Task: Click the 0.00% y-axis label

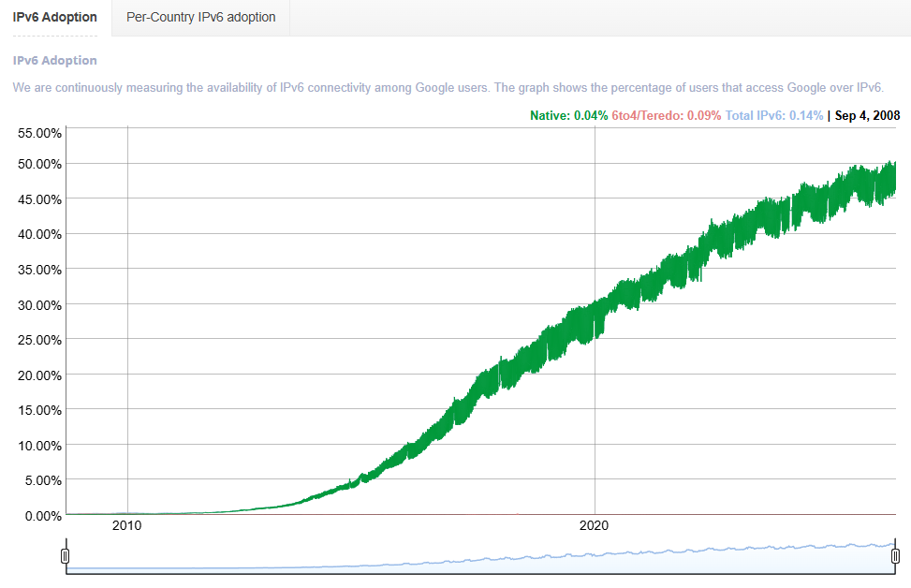Action: point(42,516)
